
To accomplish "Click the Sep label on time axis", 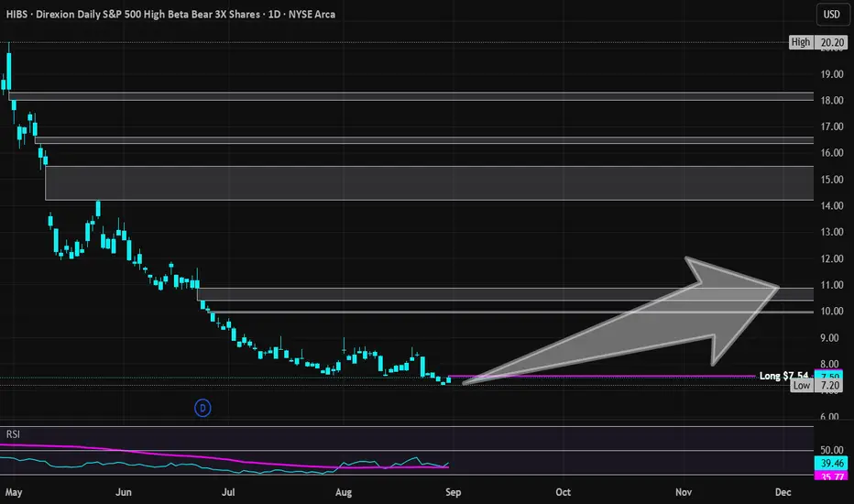I will [x=454, y=492].
